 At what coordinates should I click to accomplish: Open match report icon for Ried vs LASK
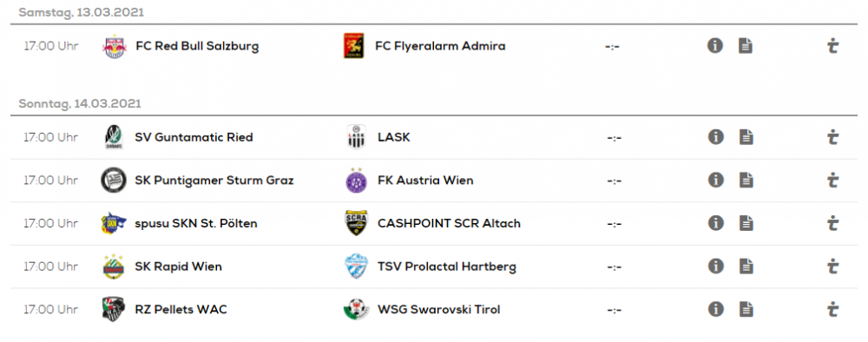[x=746, y=136]
